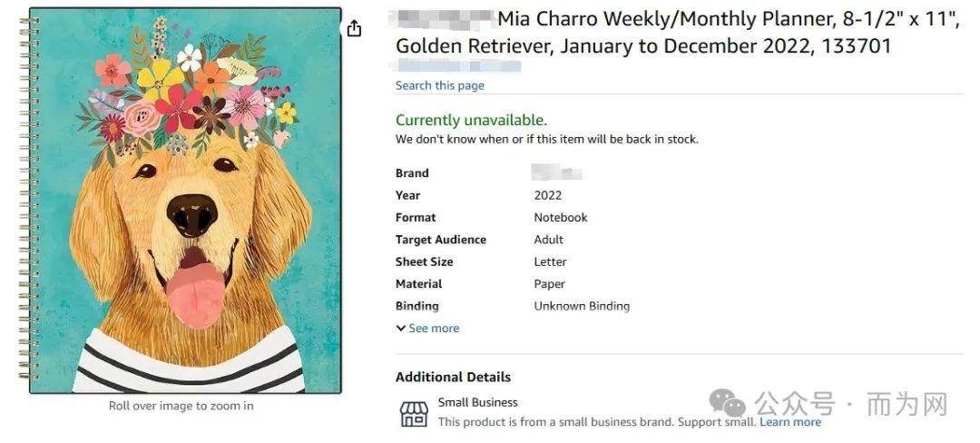The image size is (980, 443).
Task: Click the Small Business storefront icon
Action: 414,414
